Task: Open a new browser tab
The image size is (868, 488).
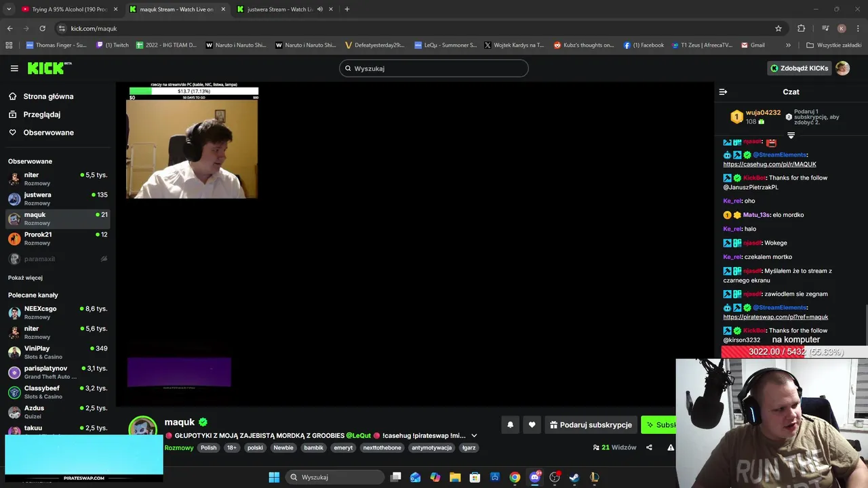Action: click(347, 9)
